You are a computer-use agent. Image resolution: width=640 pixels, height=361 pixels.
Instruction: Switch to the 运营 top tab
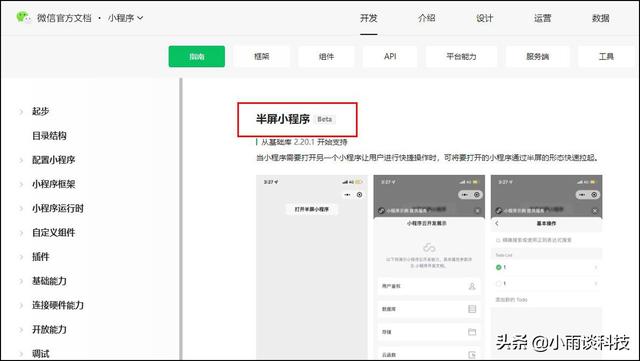click(x=542, y=18)
